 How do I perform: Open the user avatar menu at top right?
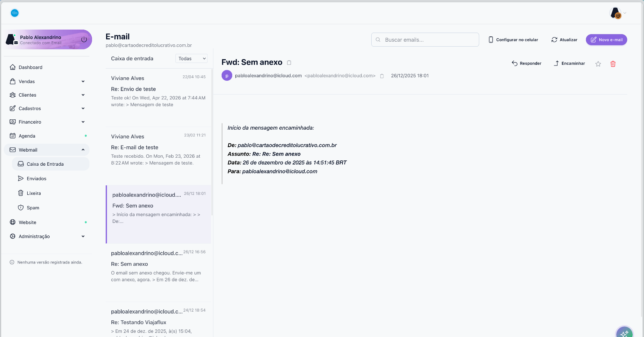tap(618, 13)
